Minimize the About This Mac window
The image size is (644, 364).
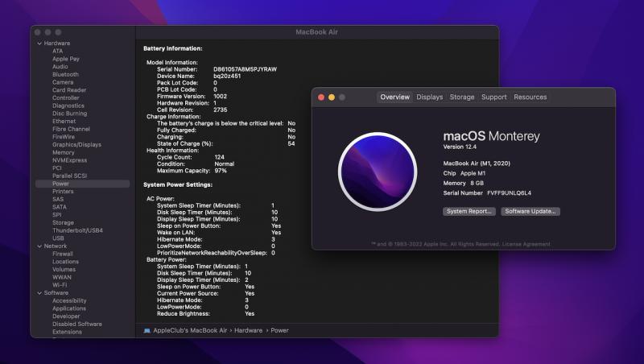tap(332, 97)
